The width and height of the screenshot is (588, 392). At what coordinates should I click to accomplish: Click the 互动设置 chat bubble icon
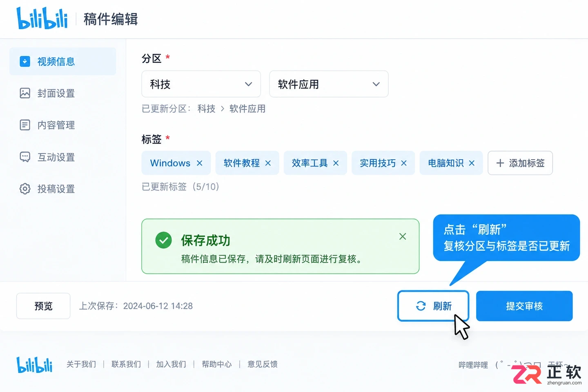click(25, 157)
